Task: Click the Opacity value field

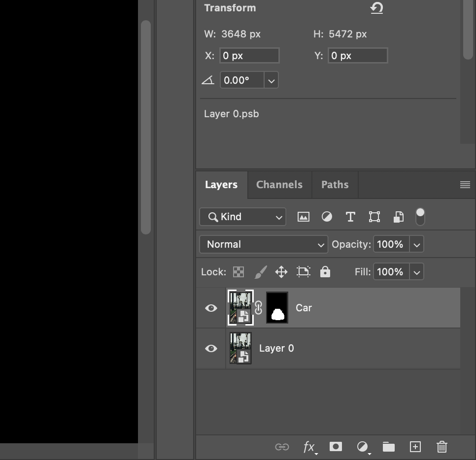Action: tap(391, 244)
